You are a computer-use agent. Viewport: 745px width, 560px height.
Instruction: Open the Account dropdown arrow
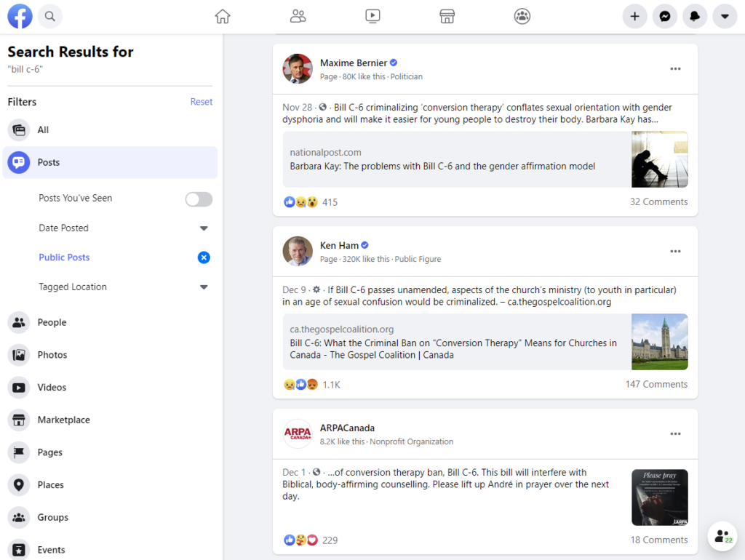pos(725,16)
